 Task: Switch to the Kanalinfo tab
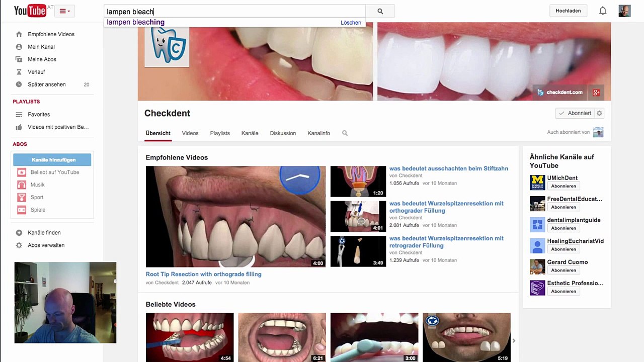click(x=318, y=133)
